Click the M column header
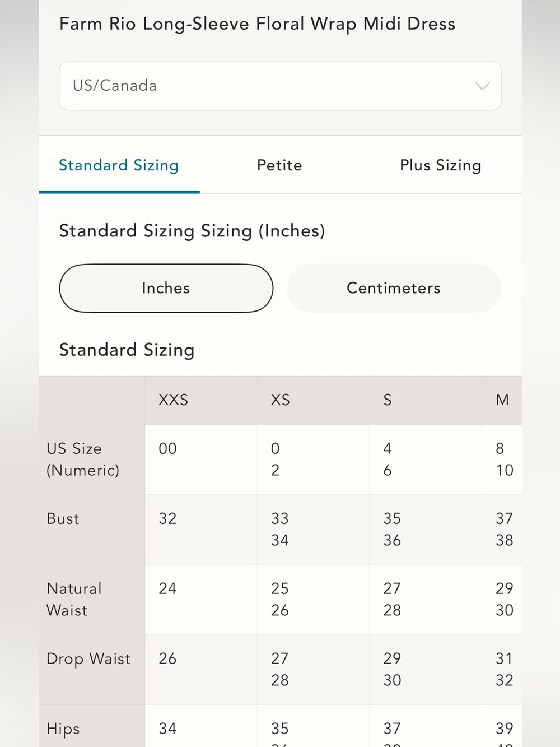Screen dimensions: 560x747 click(502, 400)
